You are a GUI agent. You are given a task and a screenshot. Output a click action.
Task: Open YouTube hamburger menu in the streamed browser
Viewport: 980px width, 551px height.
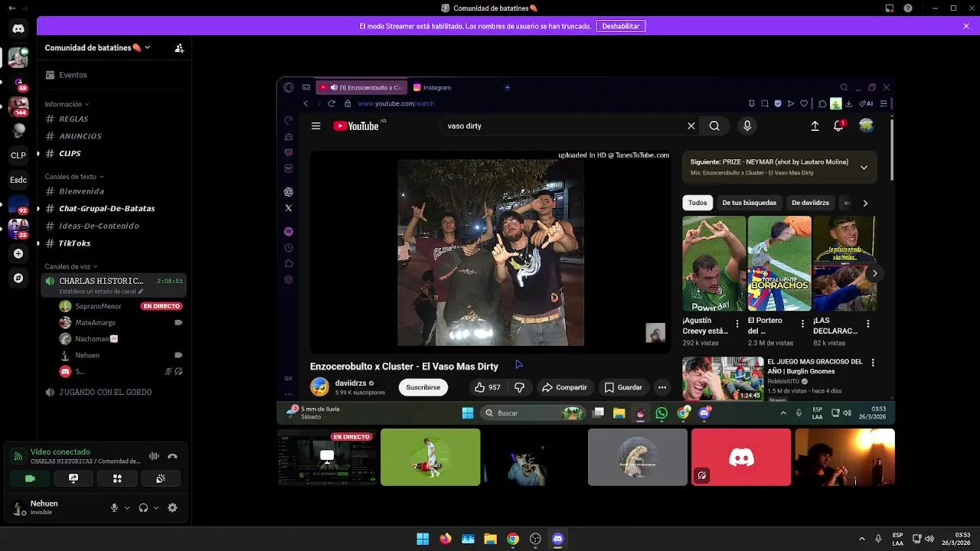[315, 126]
